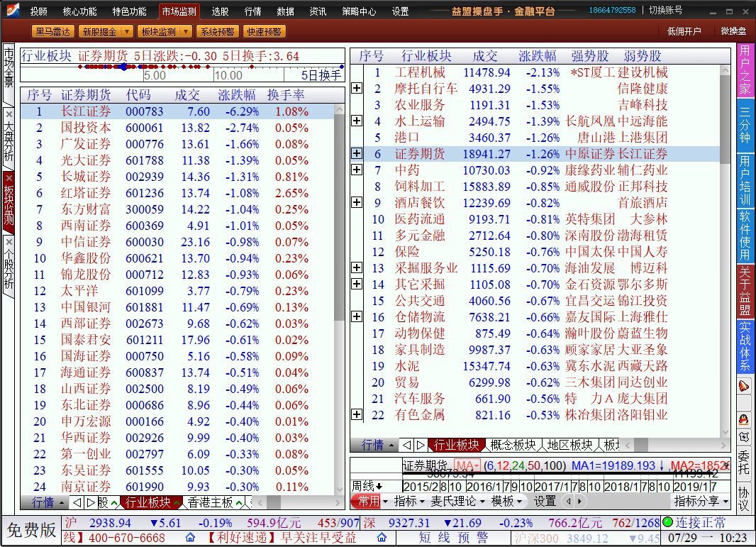Click the 低佣开户 link
This screenshot has height=547, width=756.
[x=684, y=31]
